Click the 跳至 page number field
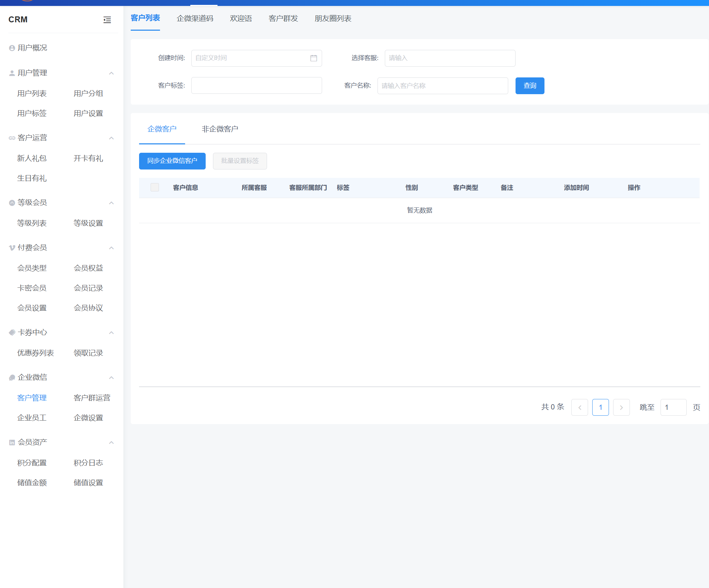Screen dimensions: 709x588 673,407
